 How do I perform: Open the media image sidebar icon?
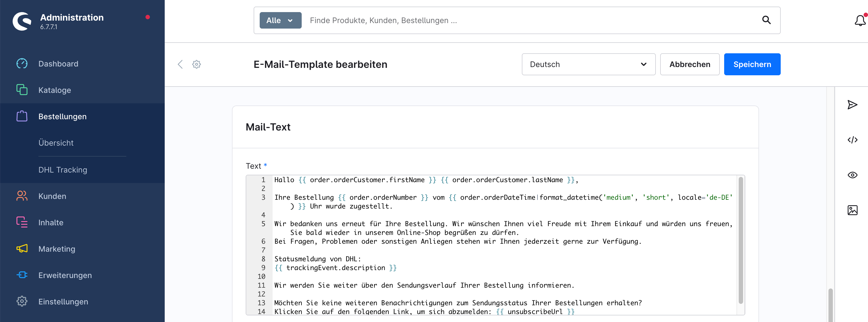[x=852, y=210]
